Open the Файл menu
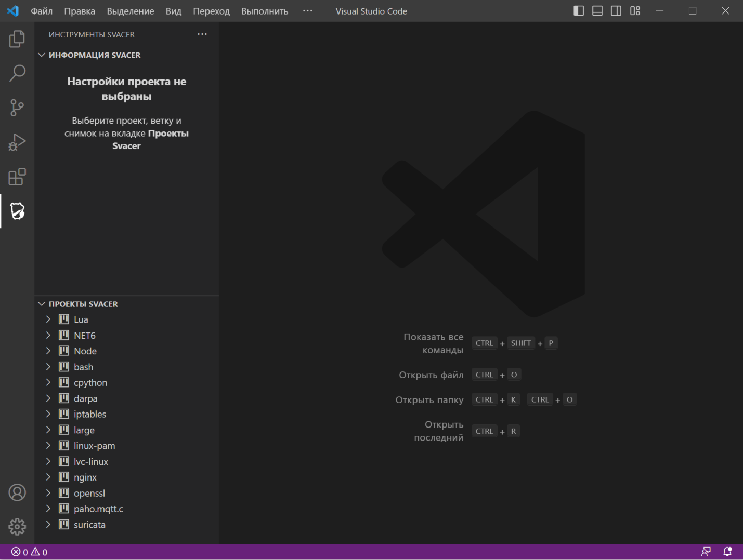Screen dimensions: 743x560 pos(42,11)
